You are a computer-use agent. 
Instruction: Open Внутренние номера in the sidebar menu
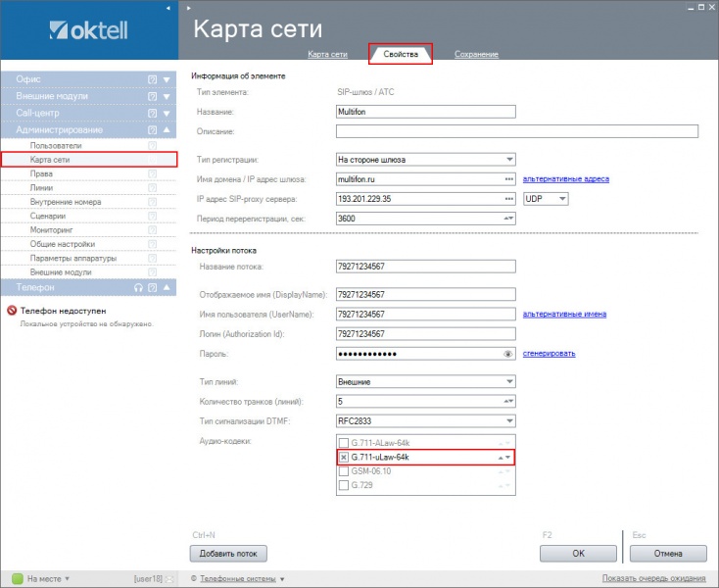[x=66, y=202]
